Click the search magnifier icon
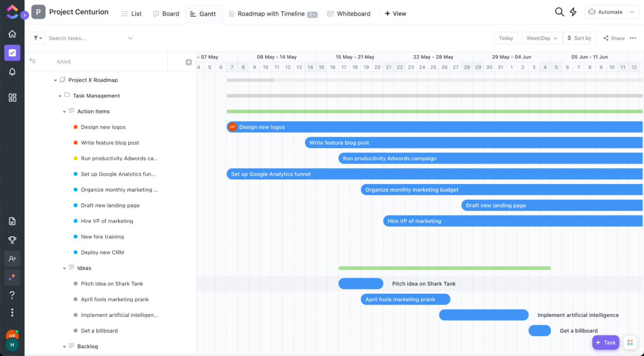 (559, 12)
